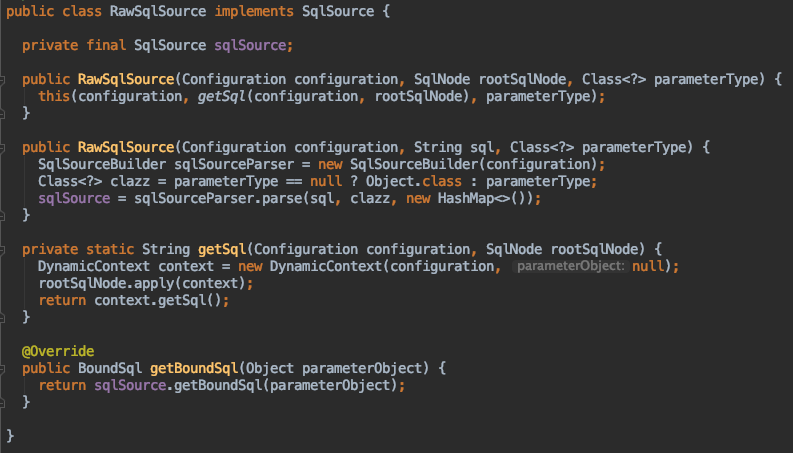Collapse the first RawSqlSource constructor fold marker
The width and height of the screenshot is (793, 453).
coord(5,79)
